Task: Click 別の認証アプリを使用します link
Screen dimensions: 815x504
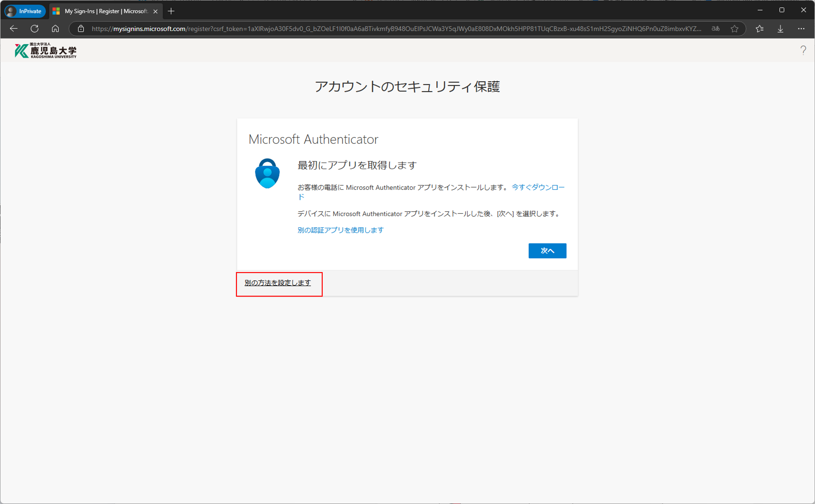Action: [340, 230]
